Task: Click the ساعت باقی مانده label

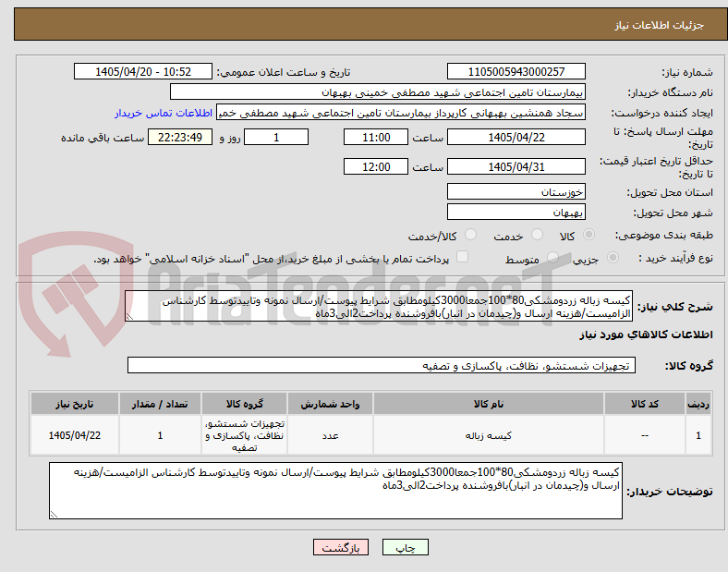Action: (103, 138)
